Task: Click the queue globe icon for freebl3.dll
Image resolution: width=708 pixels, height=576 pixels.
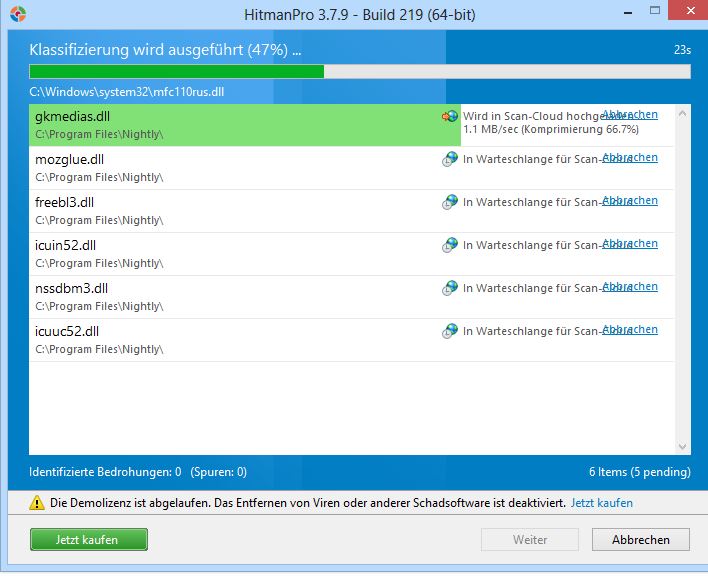Action: 450,202
